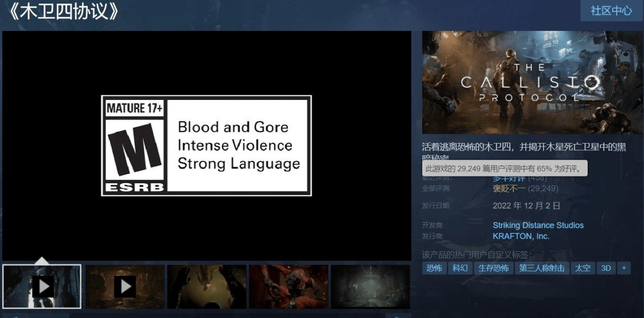Play the second trailer video thumbnail
The width and height of the screenshot is (644, 318).
(x=125, y=287)
